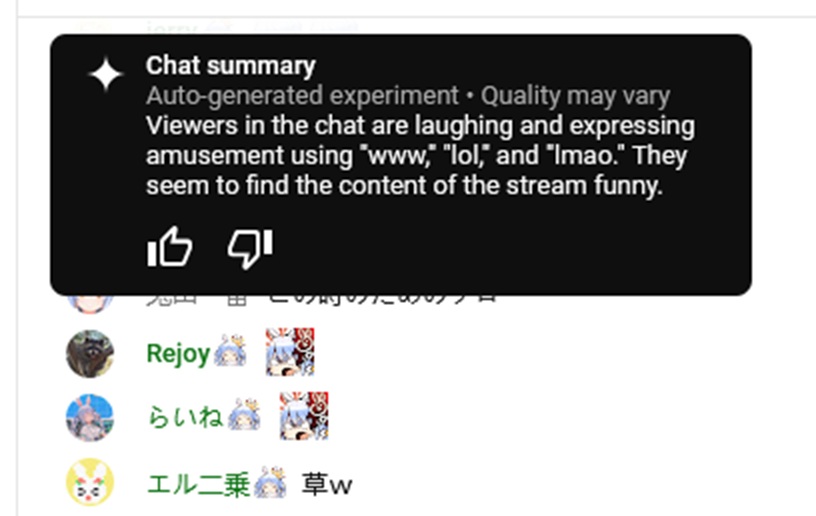Image resolution: width=816 pixels, height=516 pixels.
Task: Click the Auto-generated experiment disclaimer line
Action: [408, 96]
